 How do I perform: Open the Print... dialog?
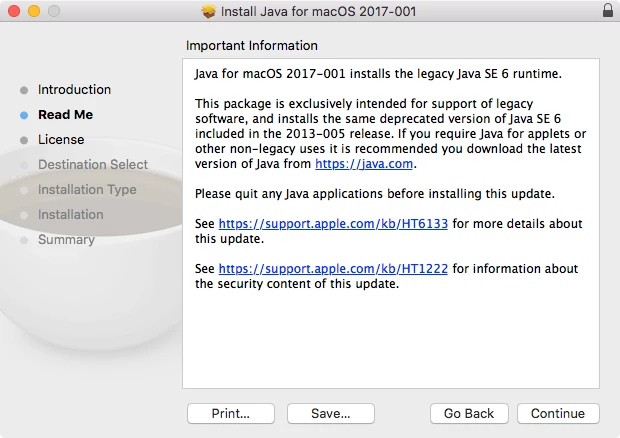click(x=231, y=413)
